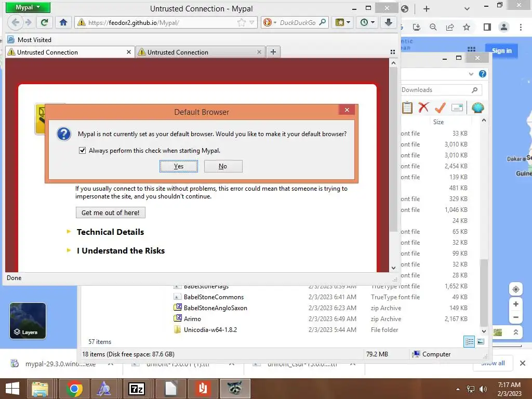The width and height of the screenshot is (532, 399).
Task: Click Get me out of here button
Action: coord(110,212)
